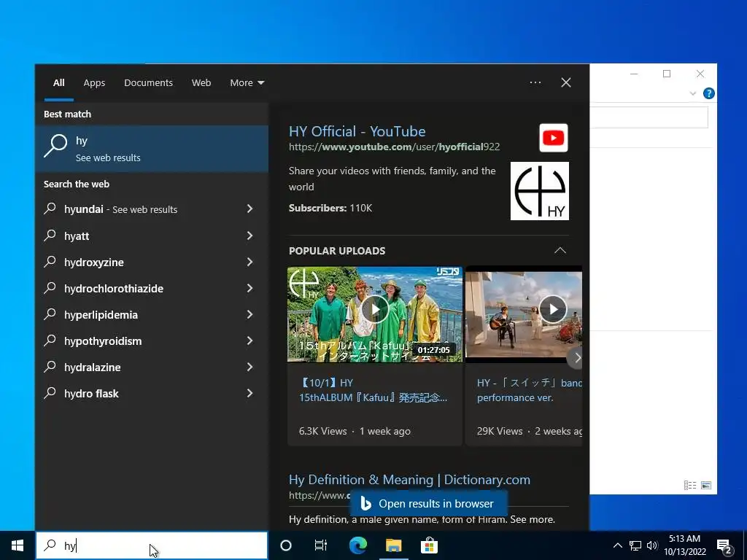Open Task View from the taskbar
747x560 pixels.
click(x=321, y=545)
